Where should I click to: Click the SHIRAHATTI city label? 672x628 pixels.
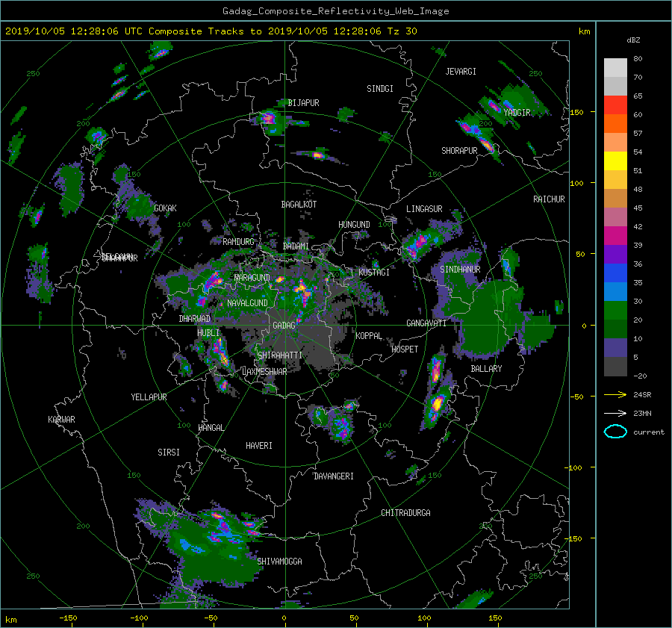click(280, 355)
